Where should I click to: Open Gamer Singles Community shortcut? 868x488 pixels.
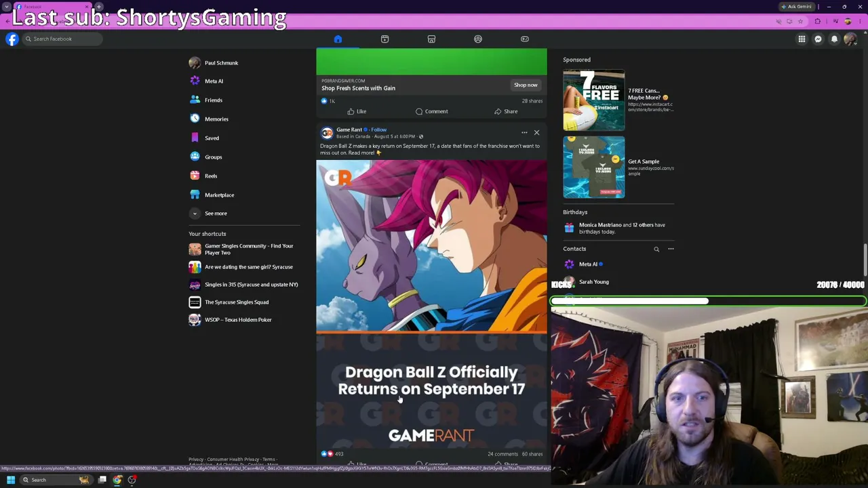[x=244, y=249]
